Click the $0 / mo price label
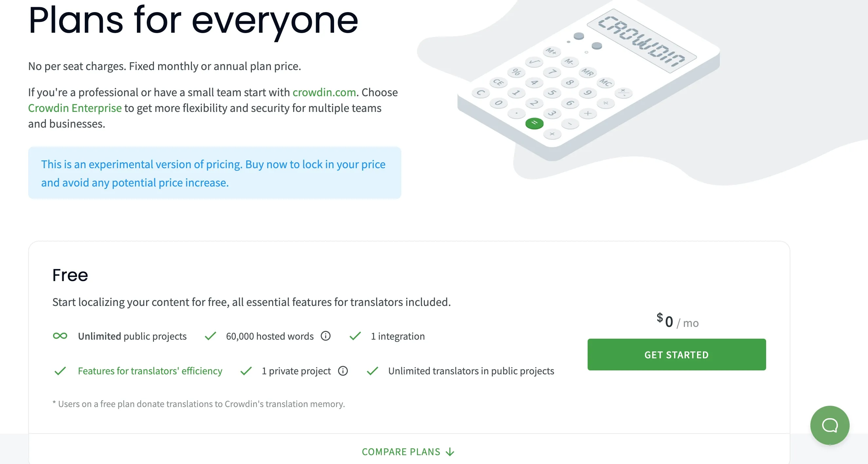Screen dimensions: 868x464 coord(677,322)
